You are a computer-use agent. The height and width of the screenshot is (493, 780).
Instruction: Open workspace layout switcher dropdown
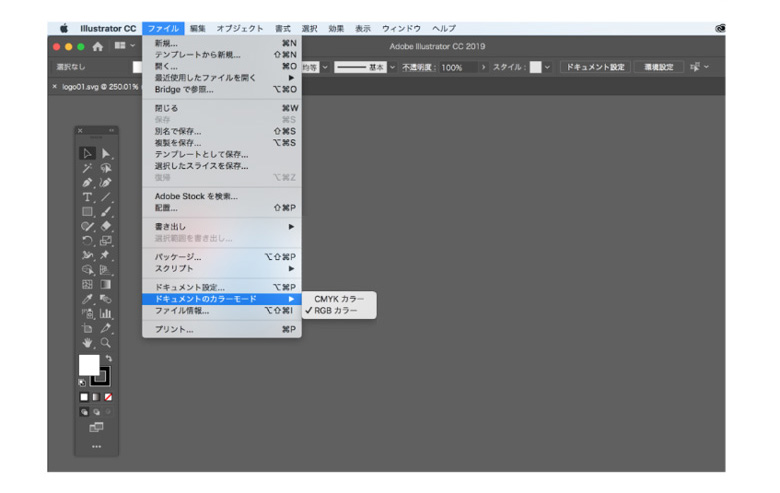(x=125, y=46)
